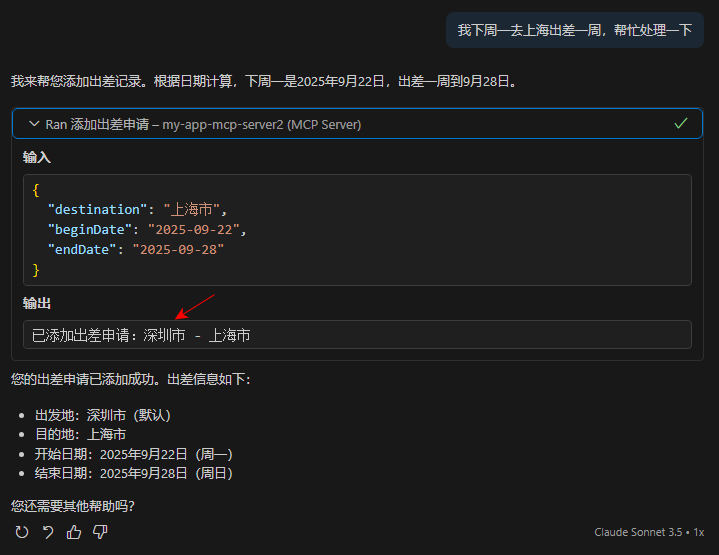Click the JSON input code block
The height and width of the screenshot is (555, 719).
[x=357, y=230]
